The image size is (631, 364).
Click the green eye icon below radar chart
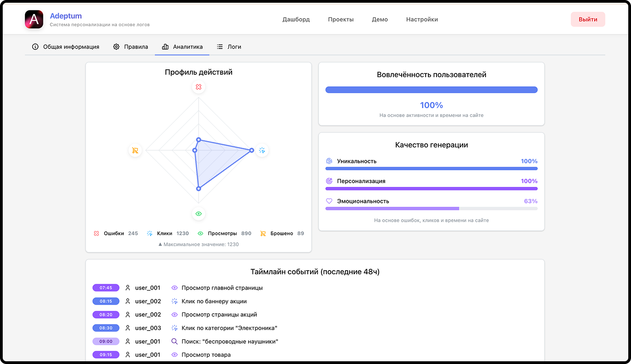coord(199,214)
